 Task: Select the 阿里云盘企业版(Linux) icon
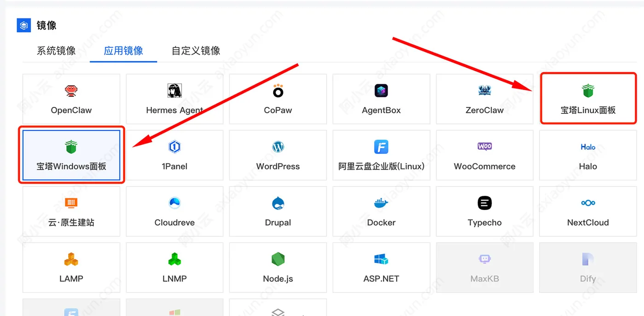[x=381, y=147]
